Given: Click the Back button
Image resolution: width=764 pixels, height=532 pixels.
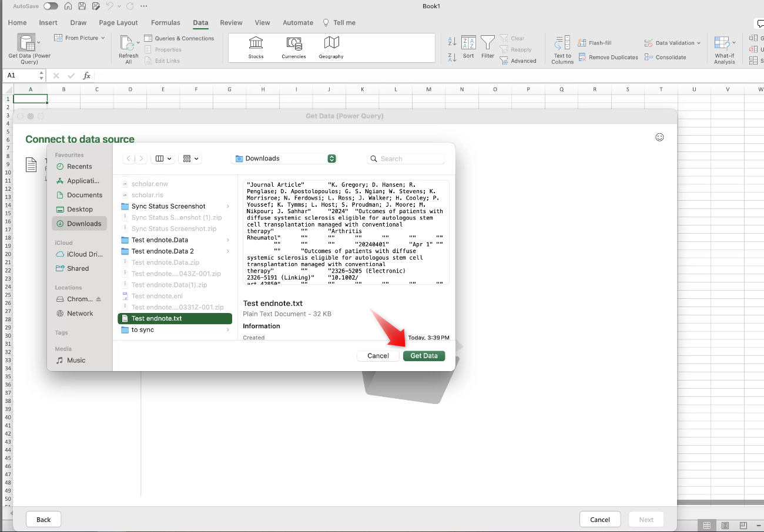Looking at the screenshot, I should pyautogui.click(x=43, y=520).
